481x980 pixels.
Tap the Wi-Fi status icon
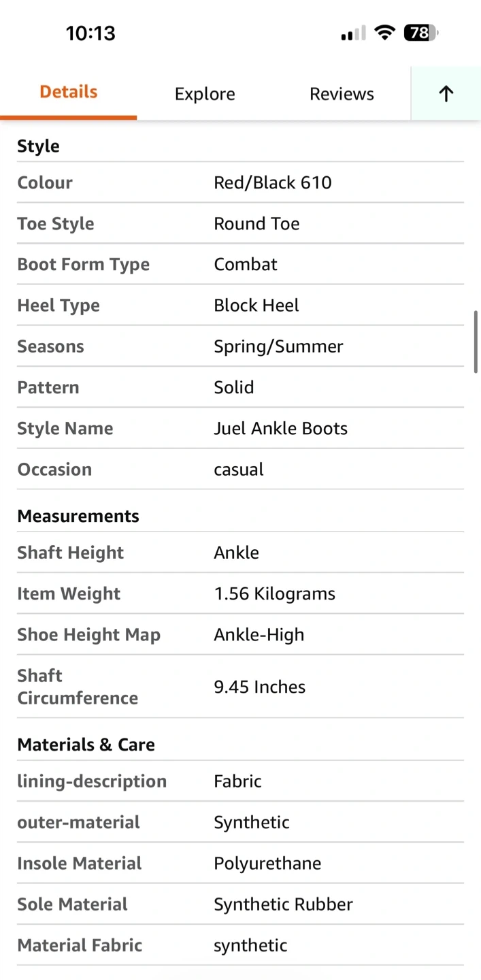[x=385, y=33]
